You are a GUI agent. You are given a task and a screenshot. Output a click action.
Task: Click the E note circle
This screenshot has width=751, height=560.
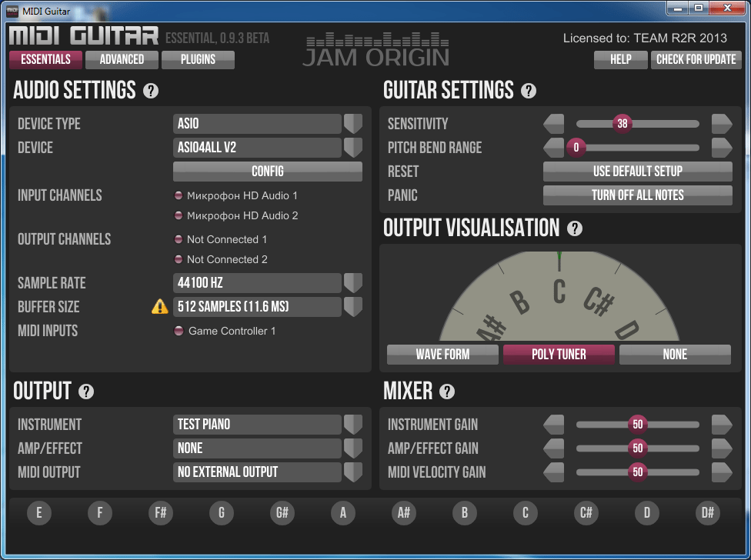[x=39, y=513]
